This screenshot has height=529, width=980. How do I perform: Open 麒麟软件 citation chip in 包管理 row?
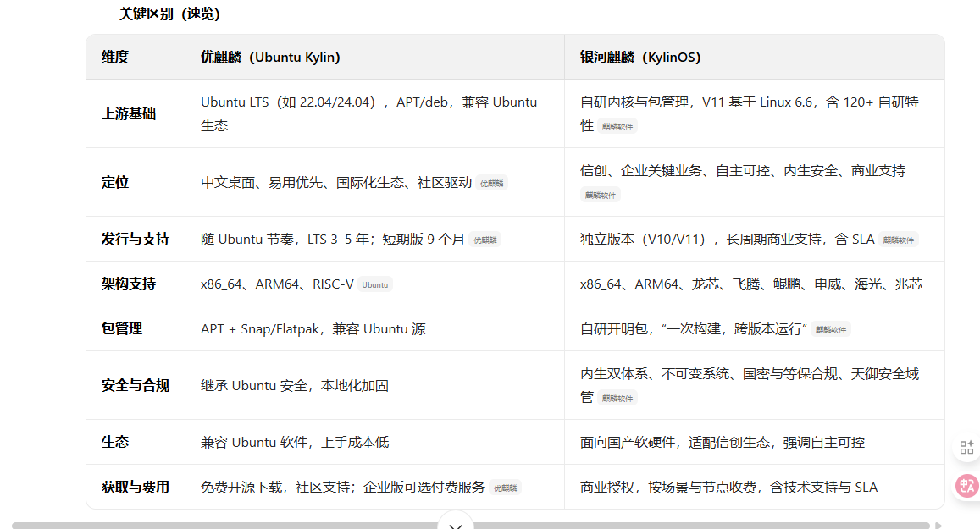(x=831, y=330)
